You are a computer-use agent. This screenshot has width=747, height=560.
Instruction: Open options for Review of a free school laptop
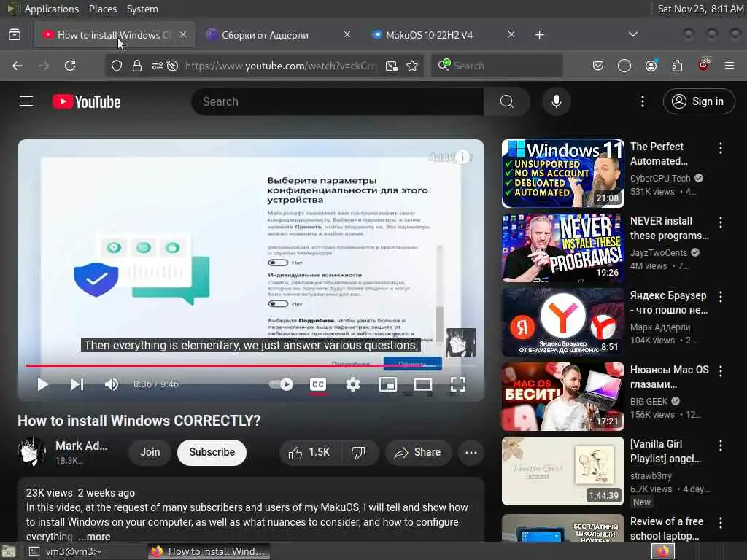click(x=720, y=523)
